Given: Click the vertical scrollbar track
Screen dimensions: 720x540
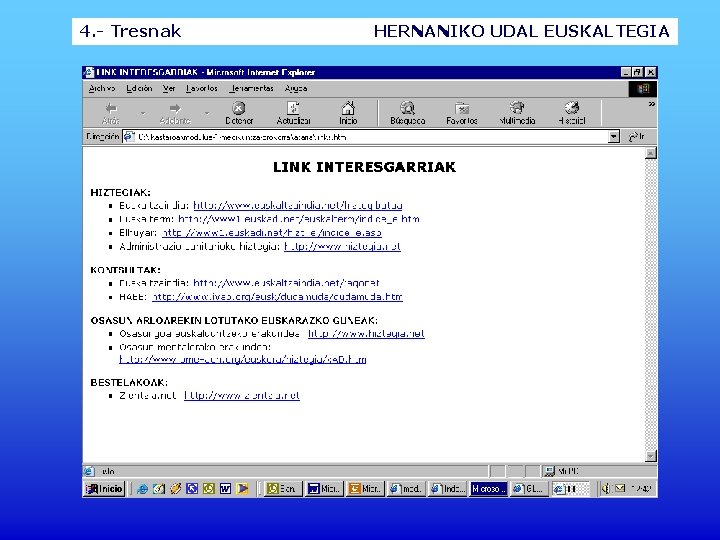Looking at the screenshot, I should click(x=651, y=304).
